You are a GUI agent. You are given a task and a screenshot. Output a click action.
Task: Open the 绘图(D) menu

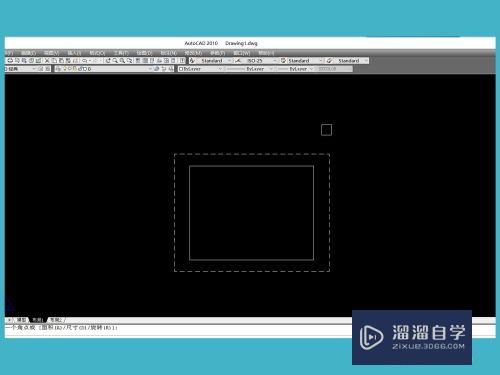[x=144, y=53]
